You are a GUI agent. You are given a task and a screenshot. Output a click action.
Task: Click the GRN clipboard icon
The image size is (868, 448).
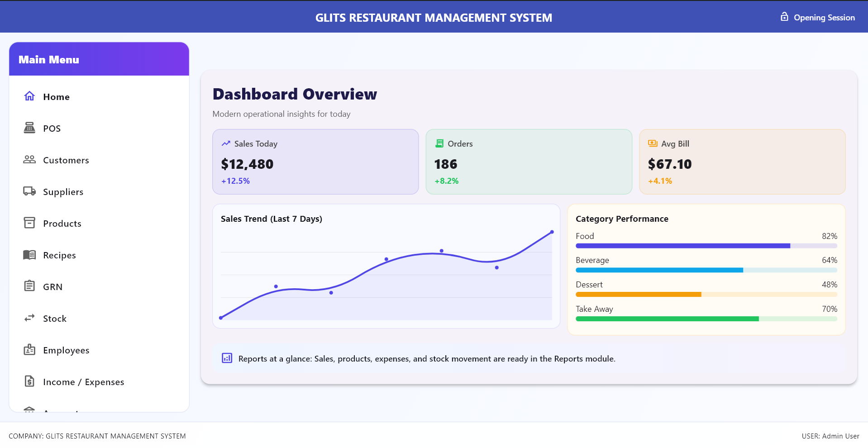click(29, 286)
